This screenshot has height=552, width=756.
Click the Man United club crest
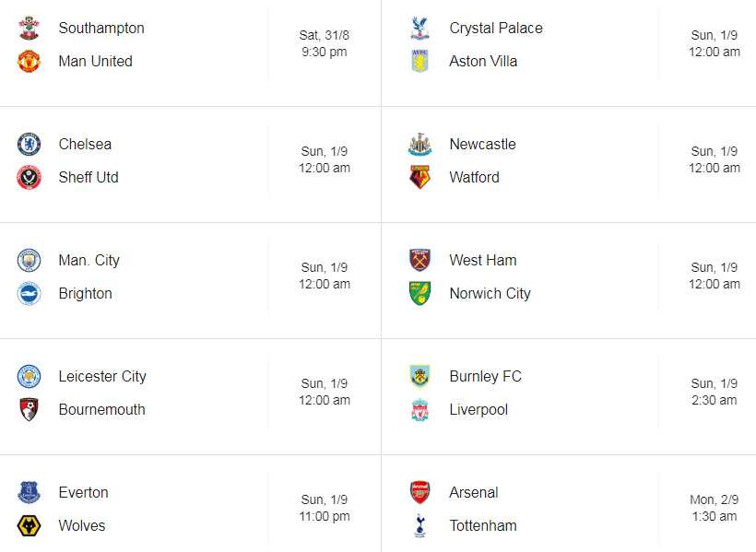click(29, 61)
